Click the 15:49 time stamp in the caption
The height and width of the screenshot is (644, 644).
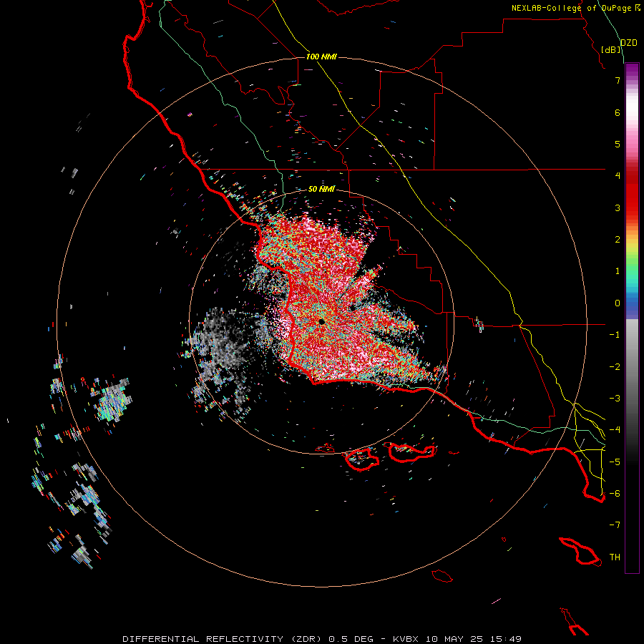point(506,639)
